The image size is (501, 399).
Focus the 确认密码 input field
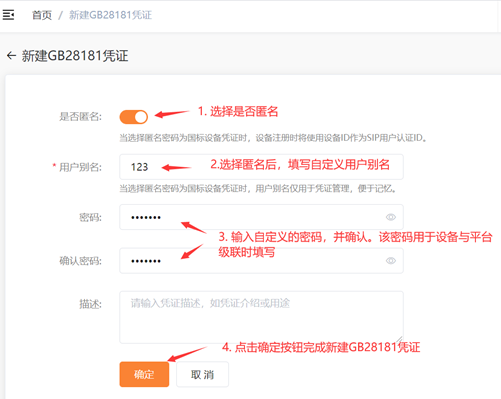click(261, 261)
